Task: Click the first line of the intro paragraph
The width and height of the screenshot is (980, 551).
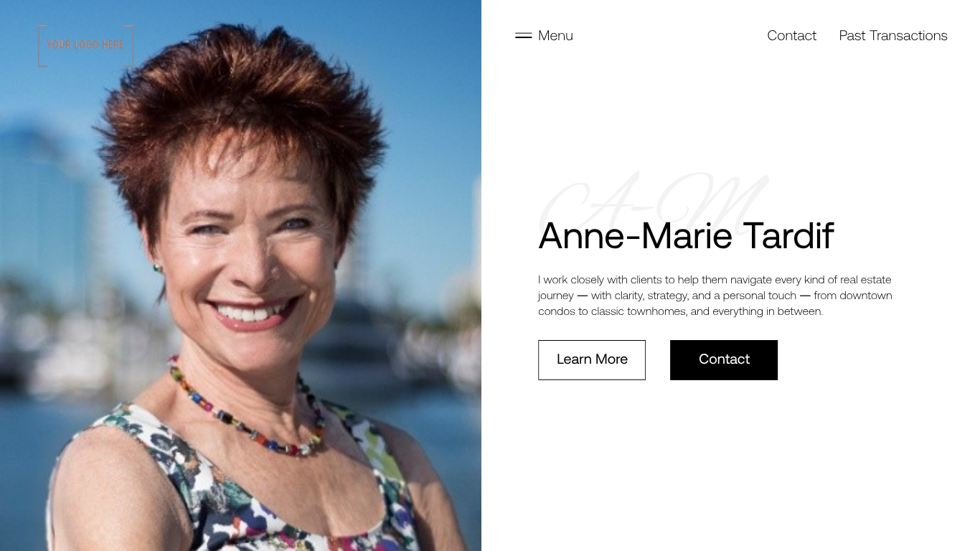Action: [x=715, y=280]
